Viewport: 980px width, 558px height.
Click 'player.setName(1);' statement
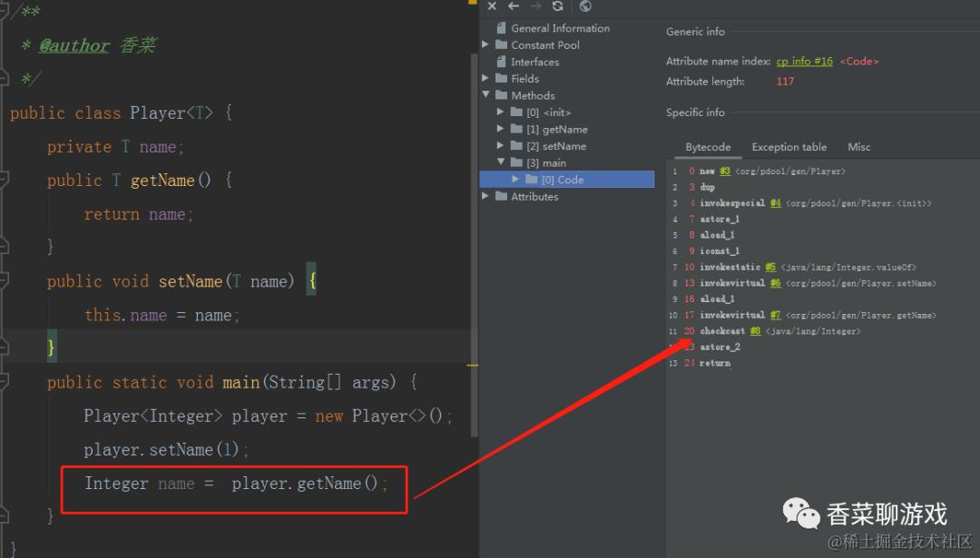(167, 450)
